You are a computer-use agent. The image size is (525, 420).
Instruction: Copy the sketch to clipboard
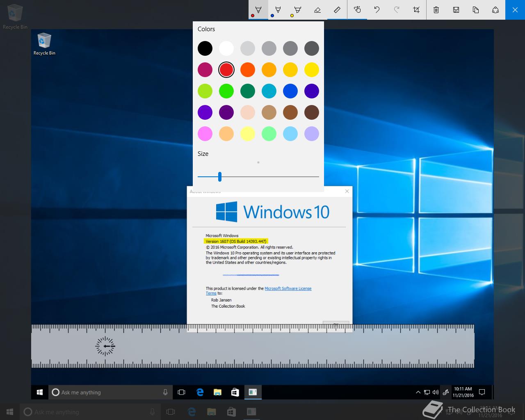(476, 10)
